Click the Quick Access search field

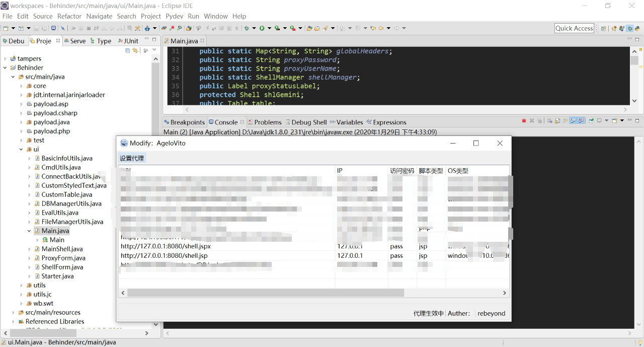click(574, 28)
